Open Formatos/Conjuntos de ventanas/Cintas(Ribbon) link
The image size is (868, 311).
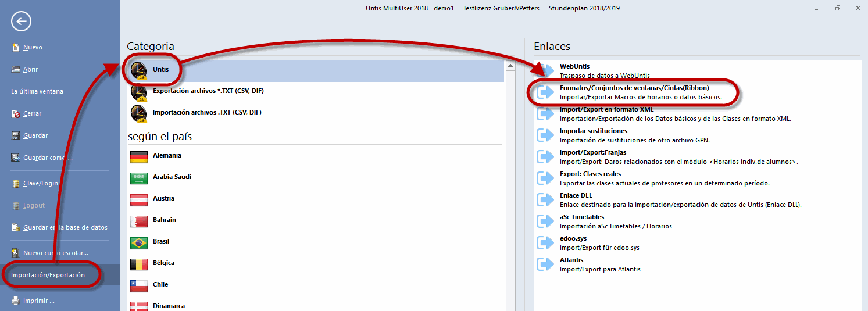pyautogui.click(x=634, y=88)
